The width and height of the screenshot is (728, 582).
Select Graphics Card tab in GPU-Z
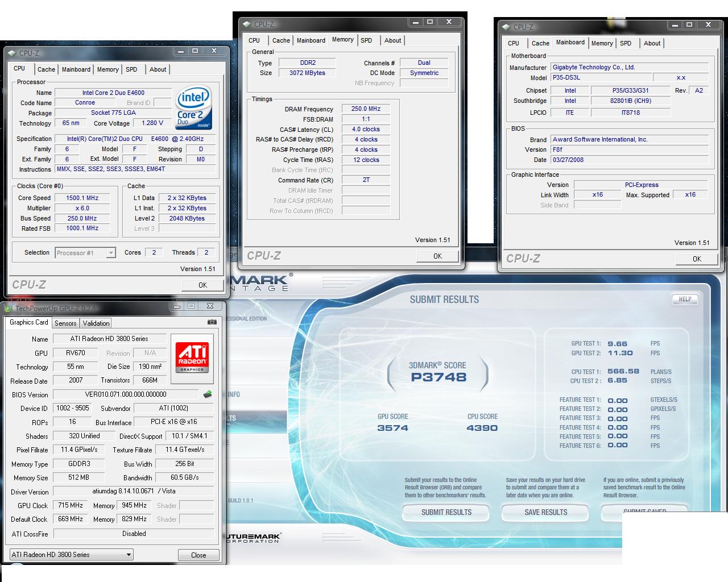coord(29,322)
